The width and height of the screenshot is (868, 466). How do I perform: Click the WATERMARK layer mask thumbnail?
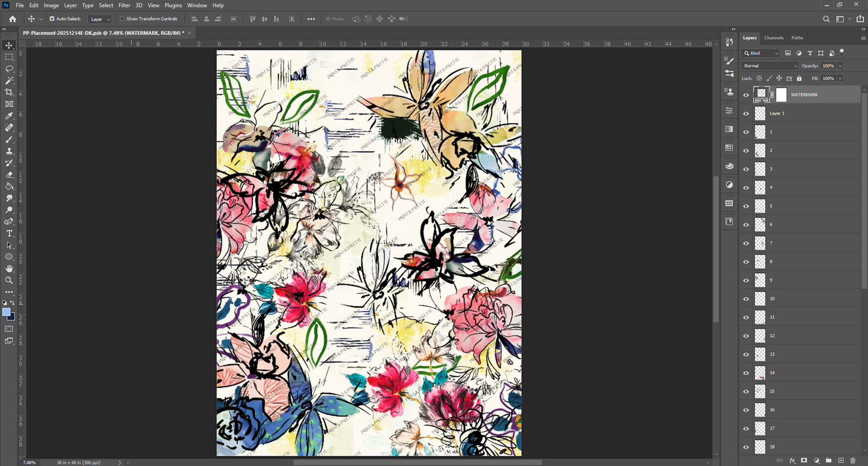click(x=781, y=94)
